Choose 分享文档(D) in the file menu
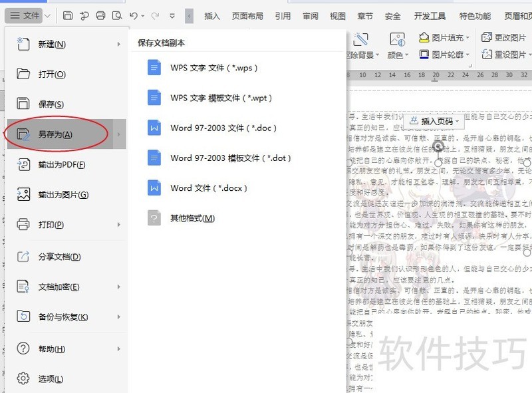 (x=66, y=257)
